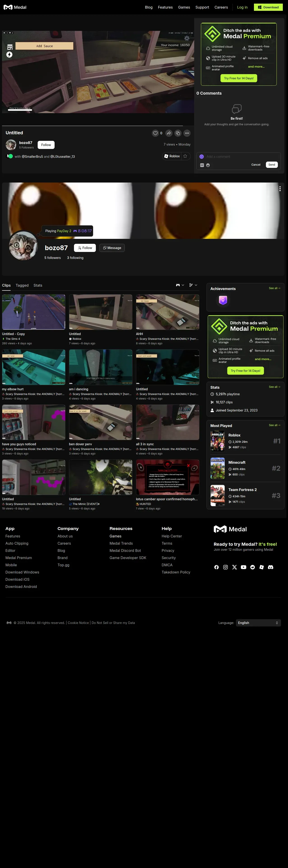Open the Blog menu item
The image size is (288, 868).
[x=149, y=7]
